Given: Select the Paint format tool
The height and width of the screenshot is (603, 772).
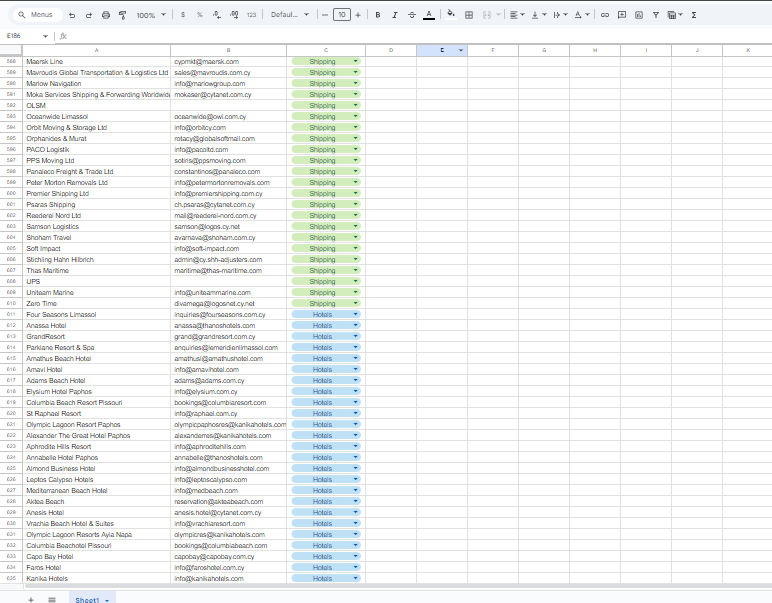Looking at the screenshot, I should (x=123, y=15).
